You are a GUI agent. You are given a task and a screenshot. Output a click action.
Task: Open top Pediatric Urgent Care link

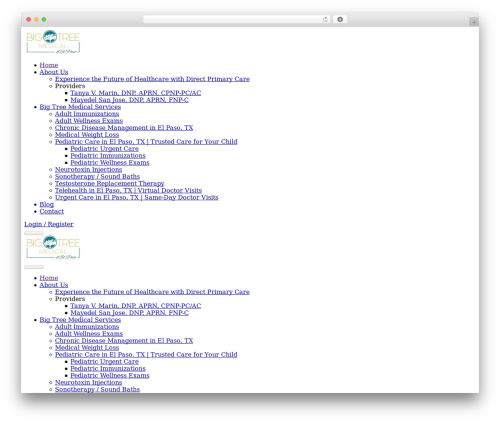[104, 149]
